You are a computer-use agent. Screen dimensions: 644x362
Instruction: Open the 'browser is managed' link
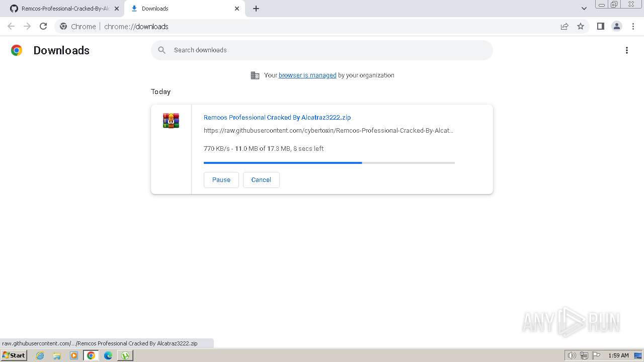[x=307, y=75]
